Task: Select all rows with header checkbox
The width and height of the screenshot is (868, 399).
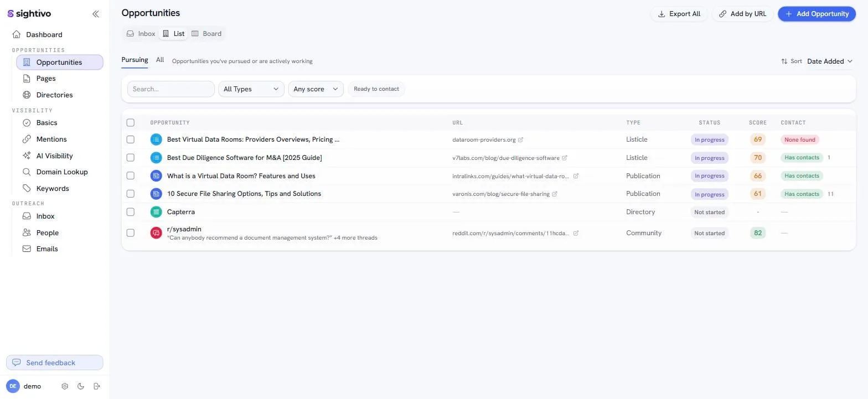Action: coord(131,122)
